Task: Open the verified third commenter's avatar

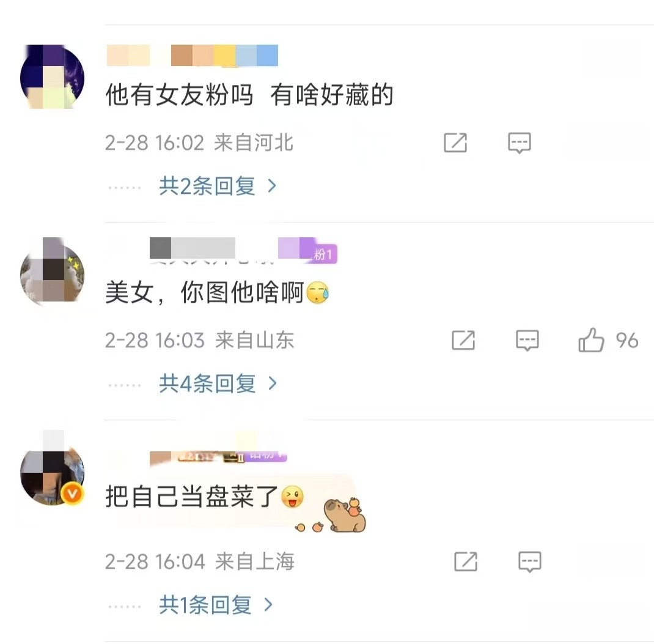Action: click(x=52, y=473)
